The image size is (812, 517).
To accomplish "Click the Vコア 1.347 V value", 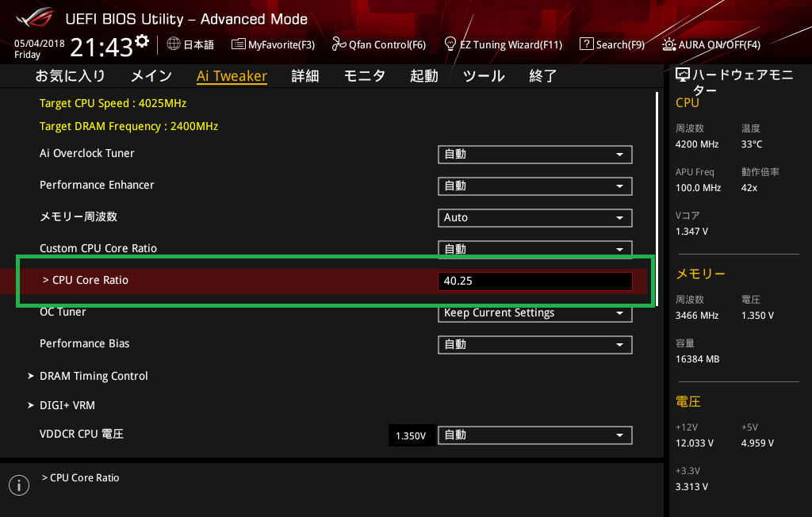I will coord(691,231).
